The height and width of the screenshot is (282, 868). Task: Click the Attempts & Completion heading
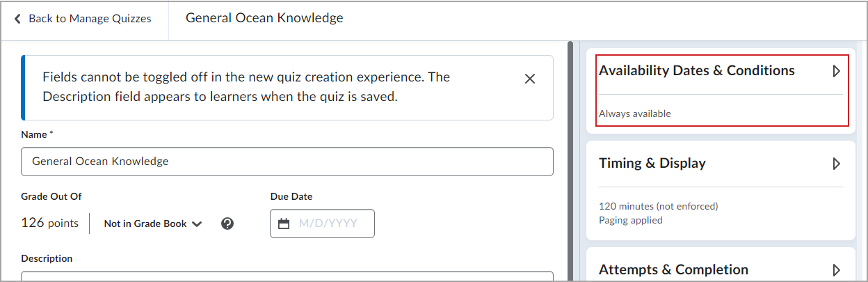coord(673,269)
